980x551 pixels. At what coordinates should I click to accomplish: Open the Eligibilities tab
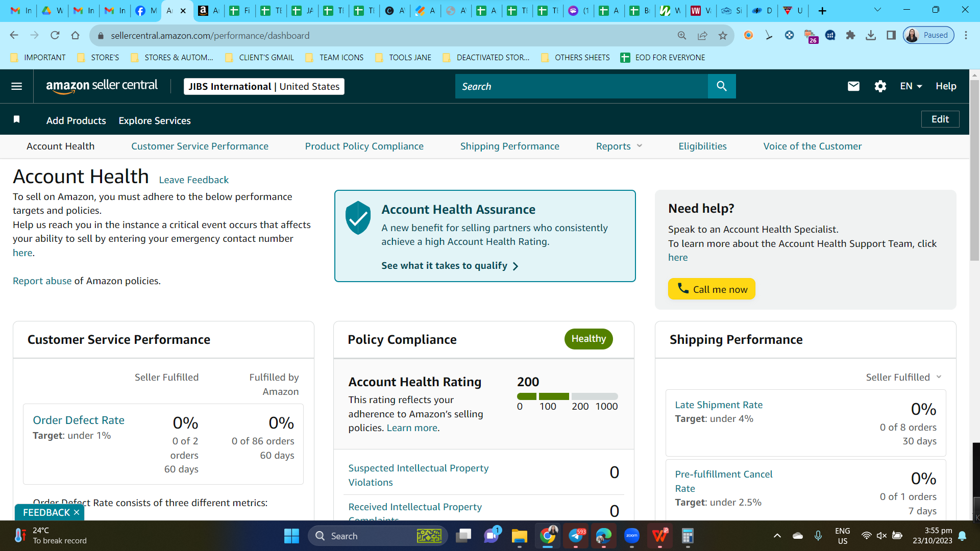(702, 146)
